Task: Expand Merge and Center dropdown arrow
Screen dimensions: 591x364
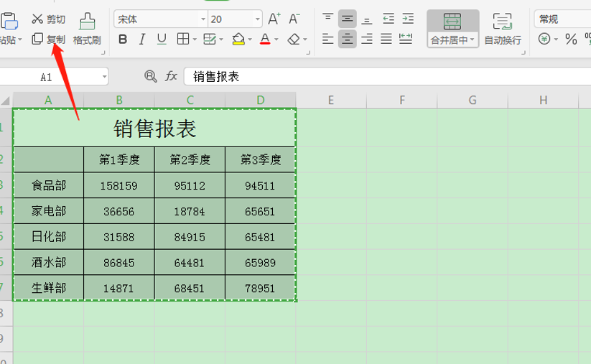Action: 472,39
